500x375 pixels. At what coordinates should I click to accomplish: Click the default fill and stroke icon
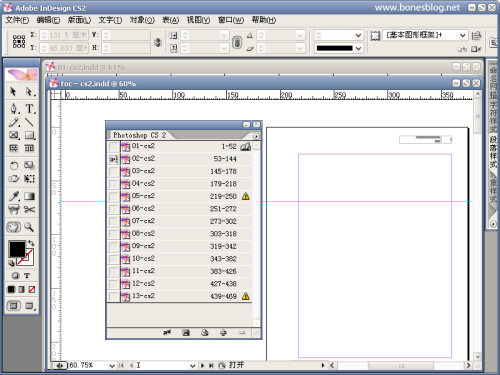pyautogui.click(x=11, y=263)
